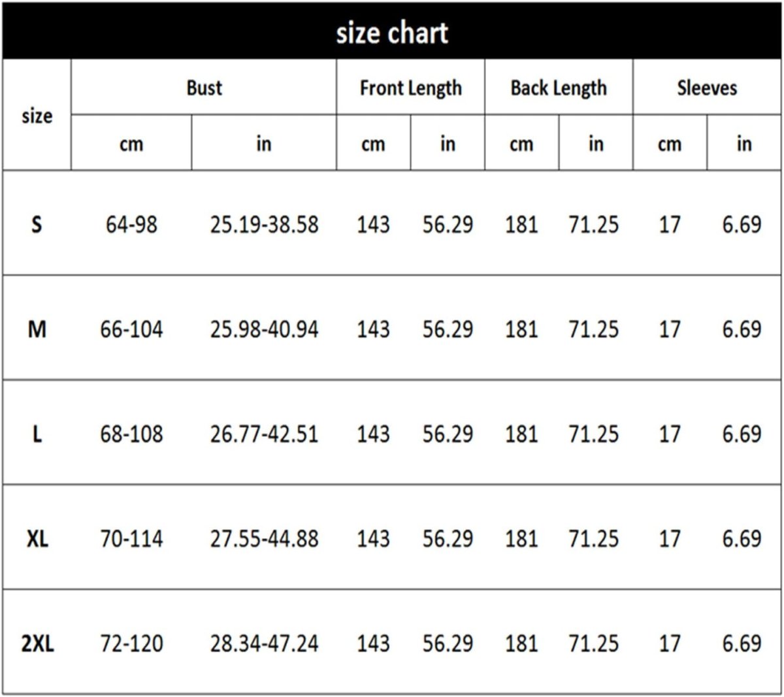Click the 'size chart' title banner

(x=392, y=33)
